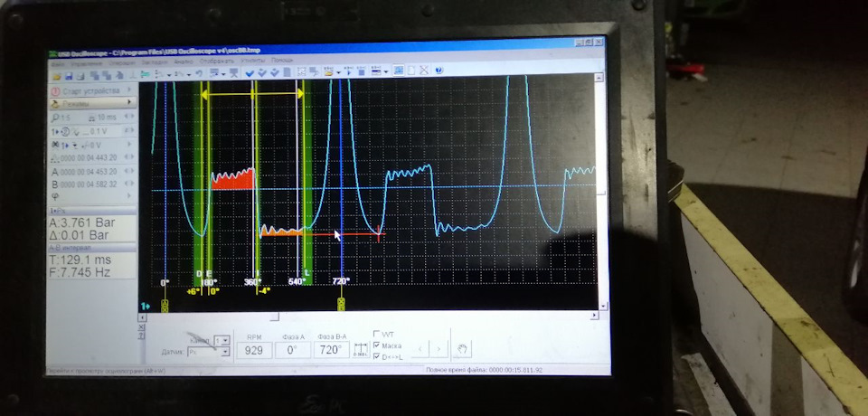Click the next arrow button in bottom panel

point(439,349)
